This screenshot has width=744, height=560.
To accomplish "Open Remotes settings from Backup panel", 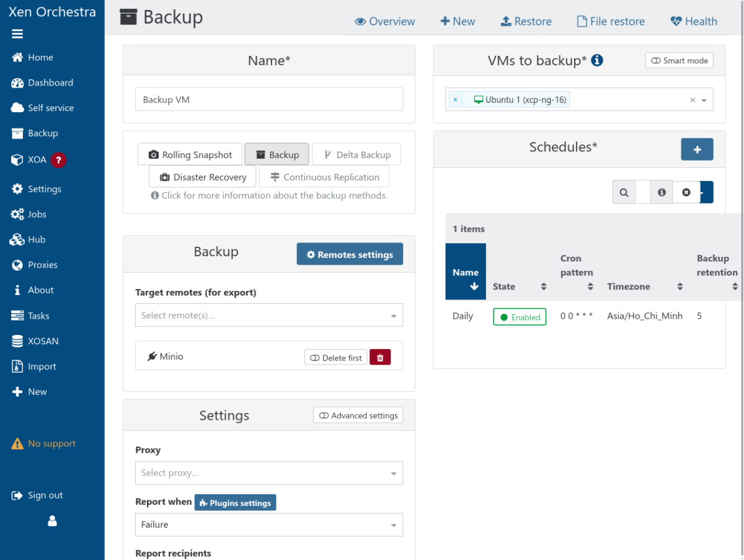I will 350,254.
